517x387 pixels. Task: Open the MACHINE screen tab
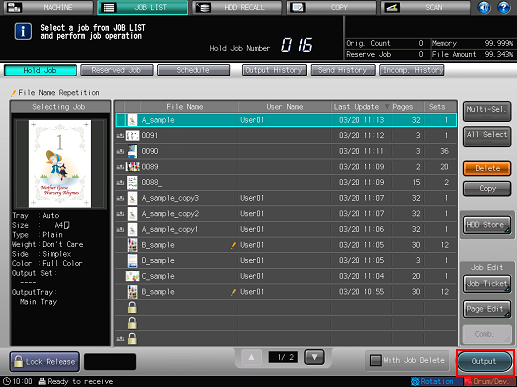(x=48, y=7)
